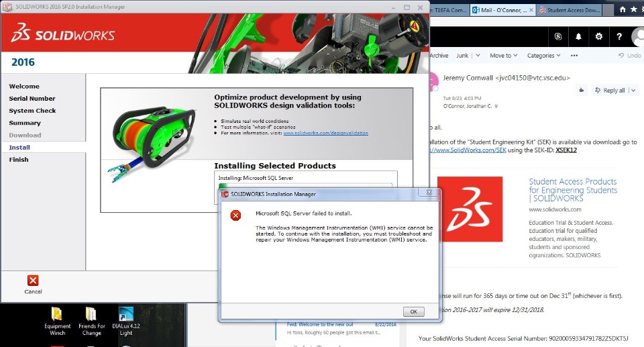This screenshot has height=347, width=644.
Task: Expand the Junk dropdown arrow
Action: 478,56
